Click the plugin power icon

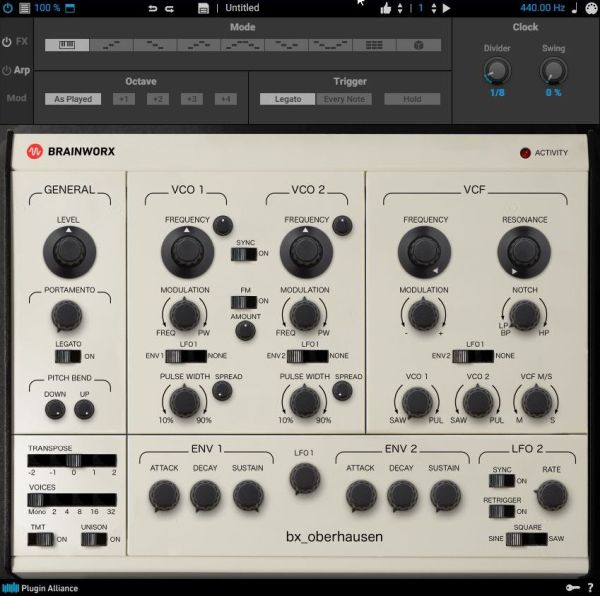(7, 8)
